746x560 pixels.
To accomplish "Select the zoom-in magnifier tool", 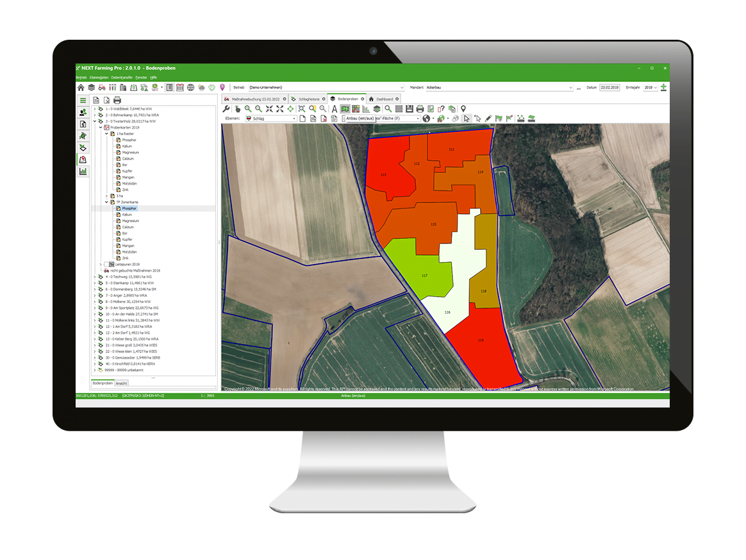I will click(x=248, y=109).
